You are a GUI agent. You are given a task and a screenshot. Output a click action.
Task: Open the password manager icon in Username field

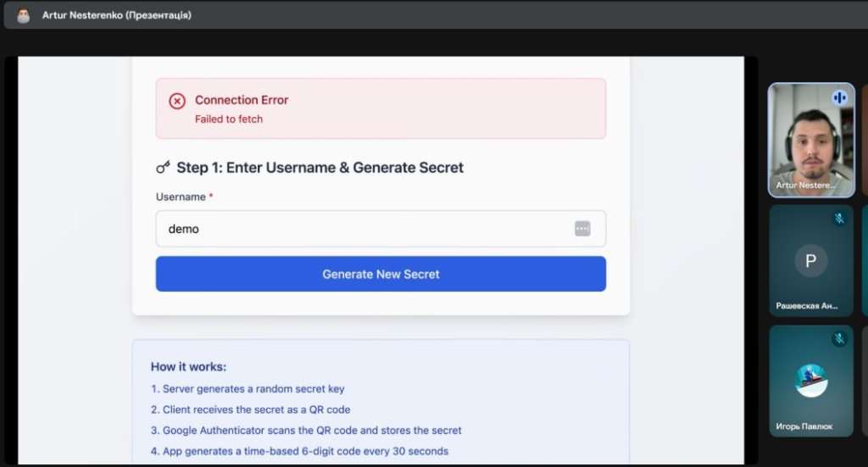pos(582,229)
